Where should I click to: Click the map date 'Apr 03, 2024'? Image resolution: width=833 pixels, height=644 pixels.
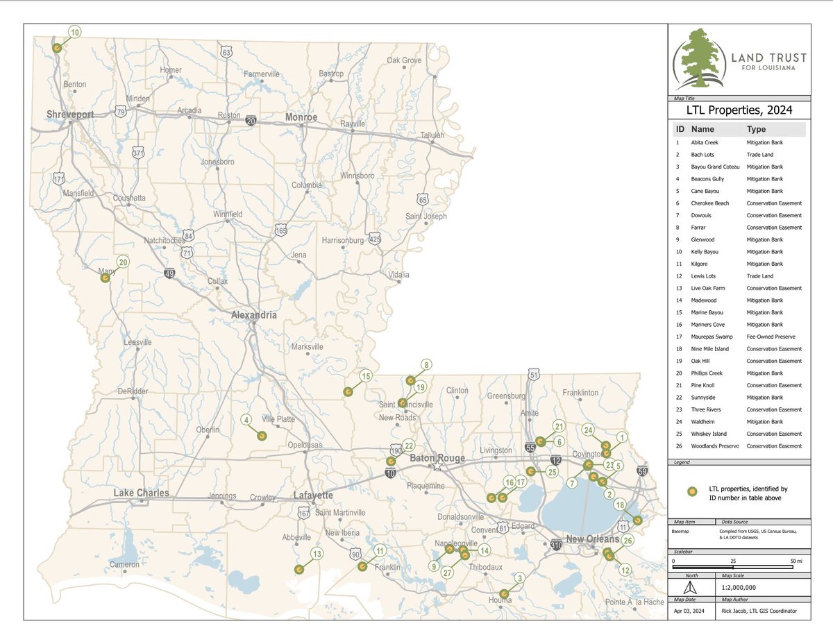(x=690, y=611)
